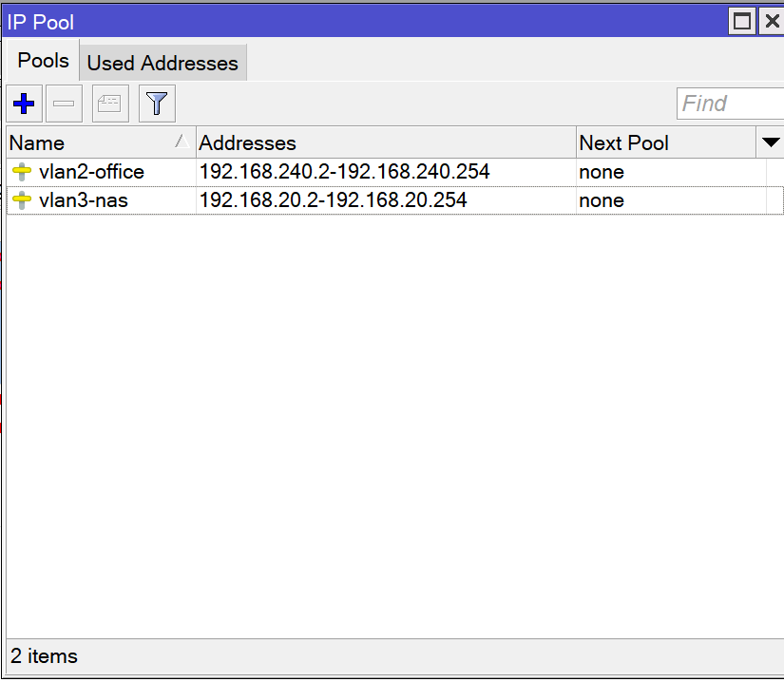The width and height of the screenshot is (784, 682).
Task: Click the sort arrow on the Name column
Action: click(x=181, y=142)
